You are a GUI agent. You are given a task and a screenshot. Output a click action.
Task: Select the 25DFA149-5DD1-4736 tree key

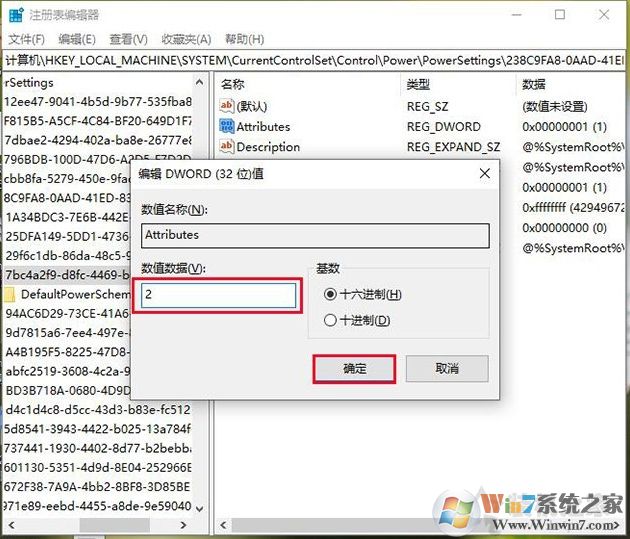tap(68, 237)
